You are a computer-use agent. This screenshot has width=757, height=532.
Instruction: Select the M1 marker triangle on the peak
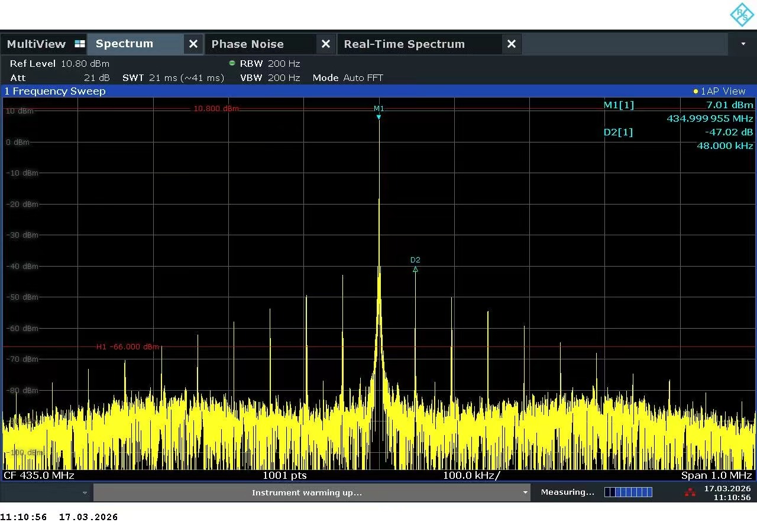pyautogui.click(x=378, y=117)
